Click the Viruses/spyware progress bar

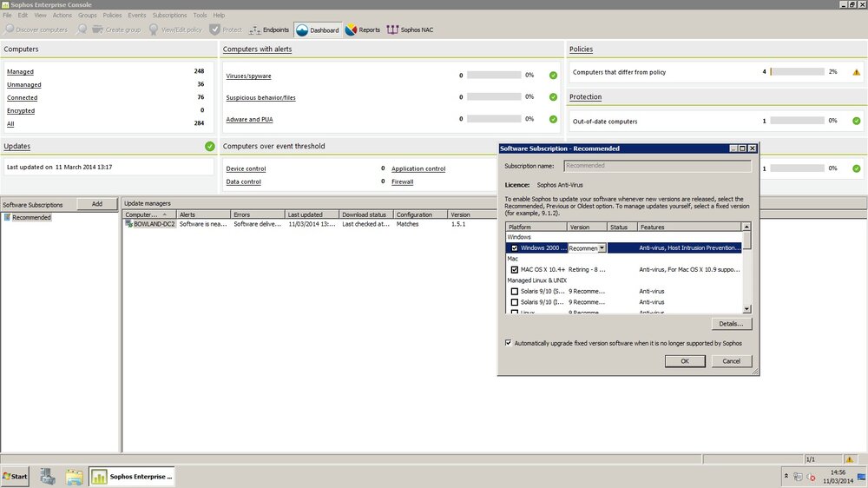(x=494, y=75)
